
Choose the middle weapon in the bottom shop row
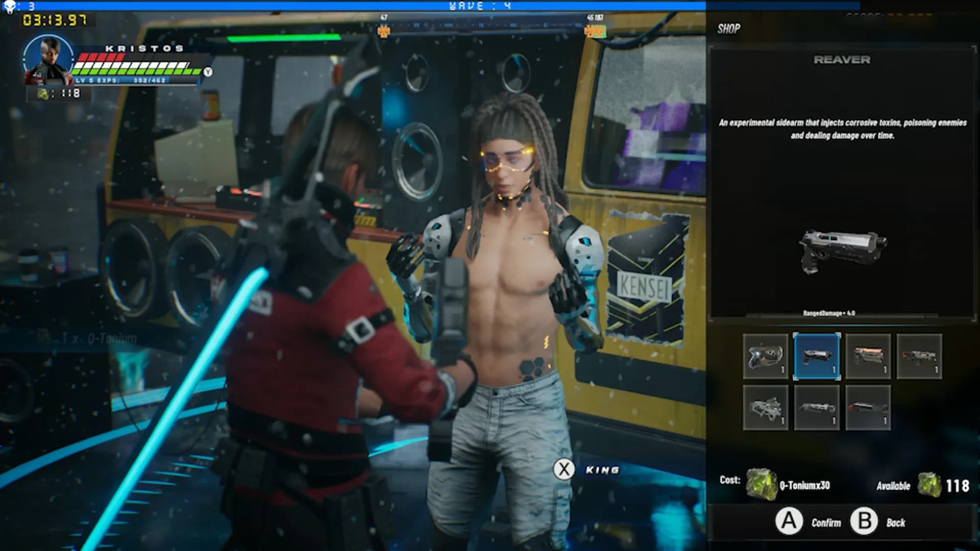[817, 408]
